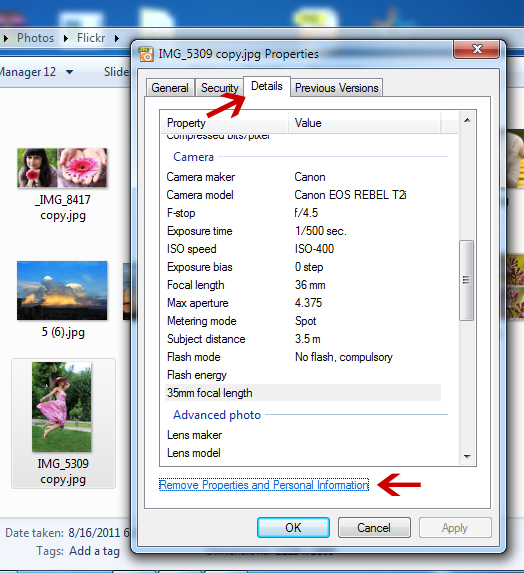Screen dimensions: 524x573
Task: Click the Advanced photo section heading
Action: 217,415
